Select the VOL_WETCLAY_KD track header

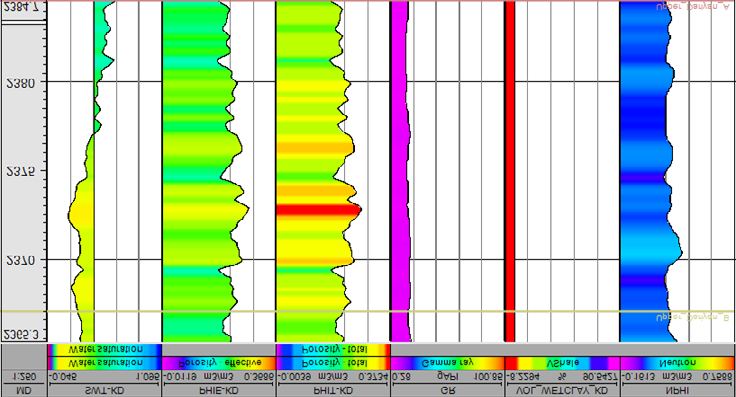click(562, 391)
